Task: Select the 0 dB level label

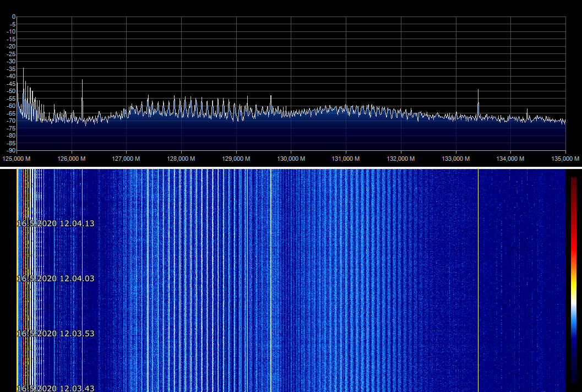Action: pos(13,17)
